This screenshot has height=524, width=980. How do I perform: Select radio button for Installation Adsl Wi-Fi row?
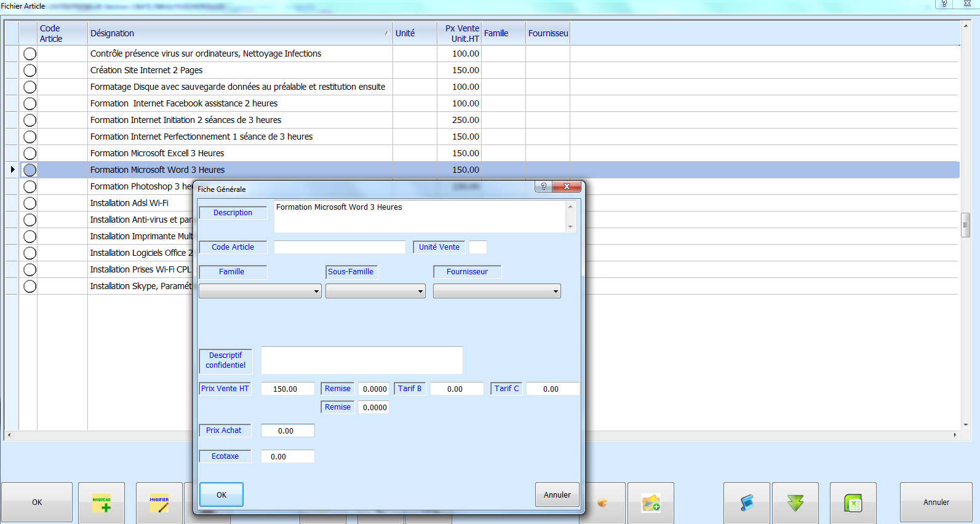(30, 204)
